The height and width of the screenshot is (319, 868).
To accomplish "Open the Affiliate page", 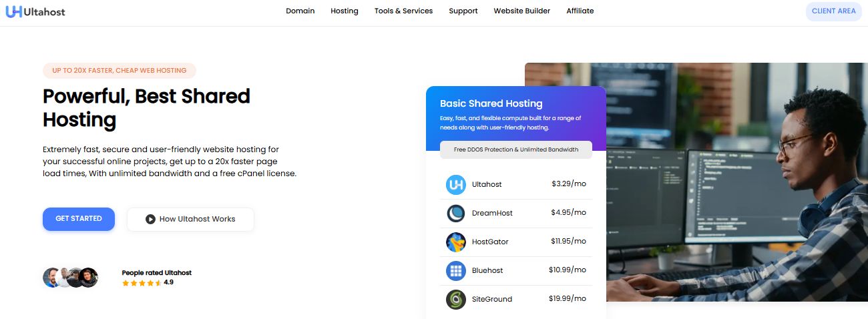I will click(580, 11).
